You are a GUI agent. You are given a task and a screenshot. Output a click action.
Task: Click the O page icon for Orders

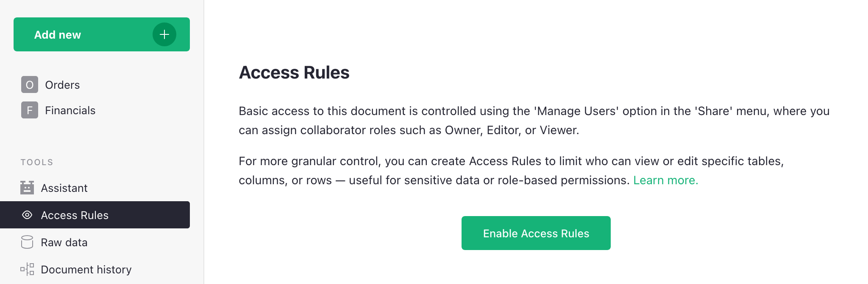pos(29,84)
